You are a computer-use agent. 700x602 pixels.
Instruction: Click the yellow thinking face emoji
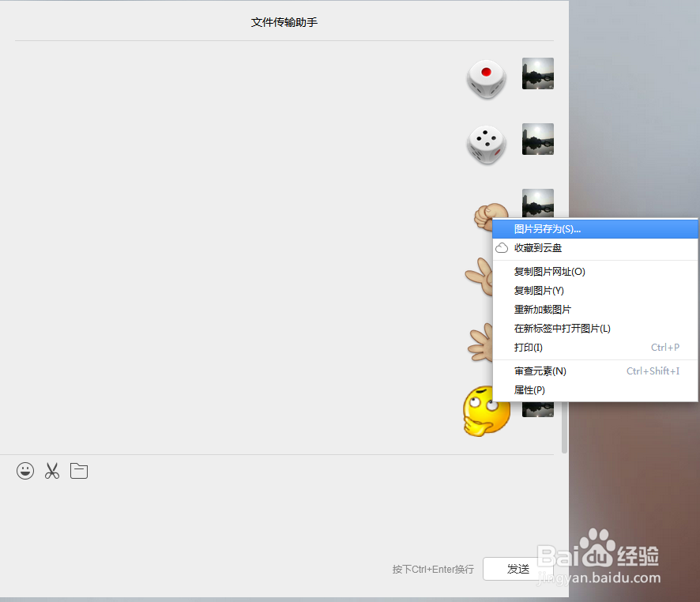click(486, 411)
